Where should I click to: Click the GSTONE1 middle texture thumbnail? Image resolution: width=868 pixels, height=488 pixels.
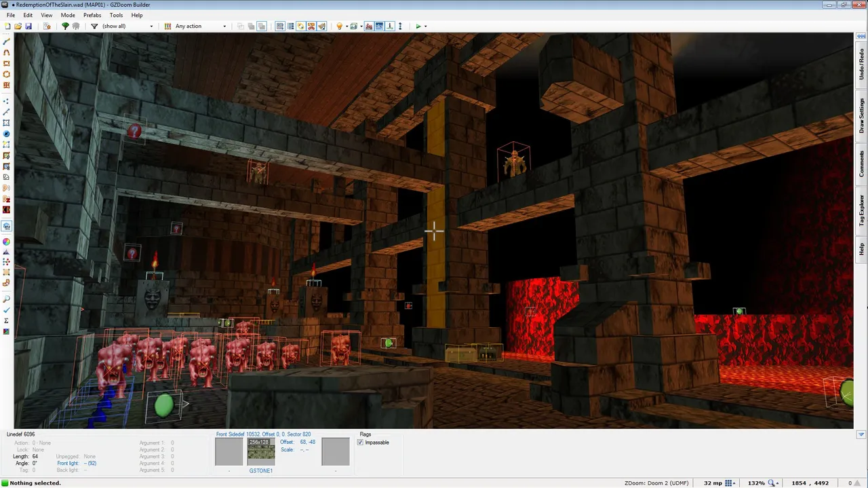point(261,452)
